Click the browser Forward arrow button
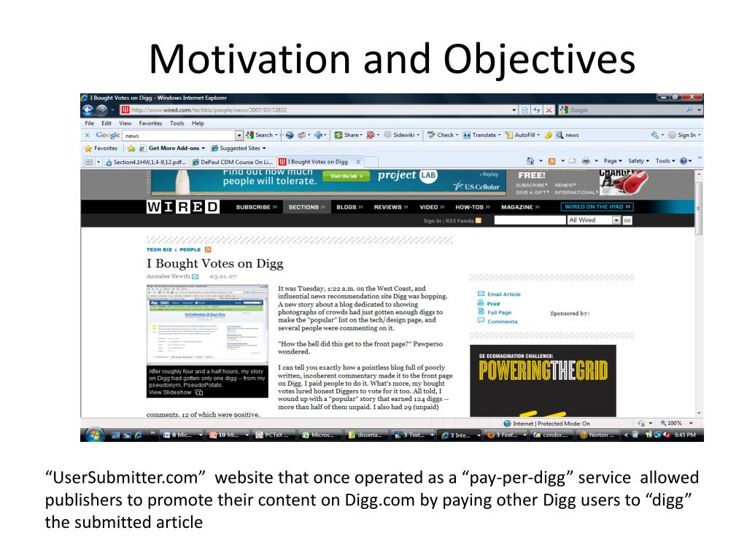747x560 pixels. (x=101, y=110)
